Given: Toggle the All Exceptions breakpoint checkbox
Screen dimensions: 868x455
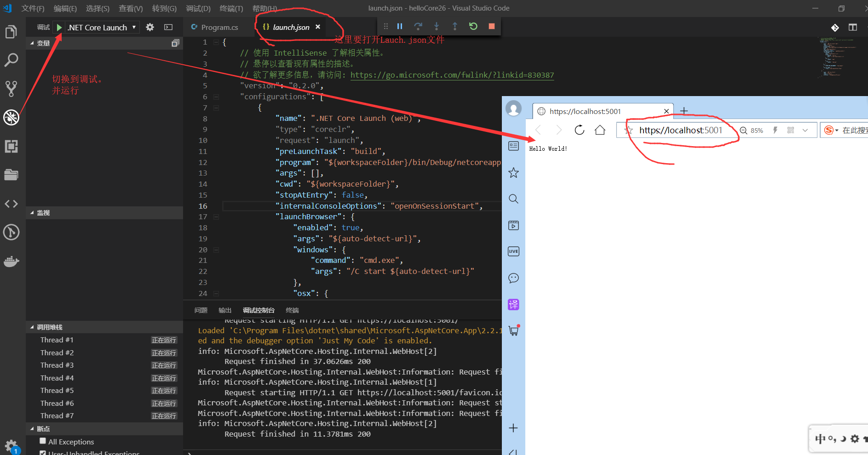Looking at the screenshot, I should pos(43,441).
